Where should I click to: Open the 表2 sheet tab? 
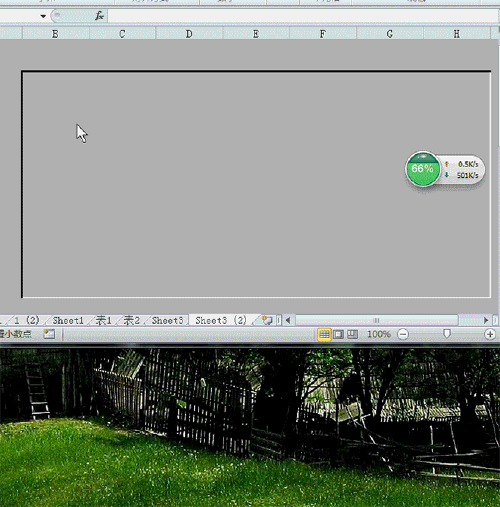tap(131, 320)
